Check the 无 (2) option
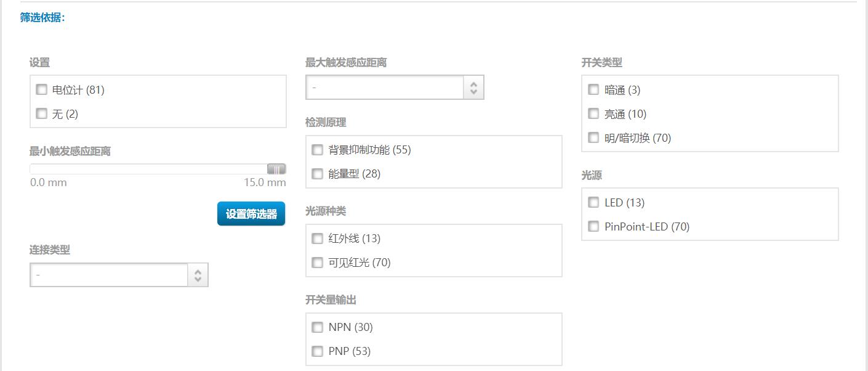The height and width of the screenshot is (371, 868). click(x=41, y=113)
